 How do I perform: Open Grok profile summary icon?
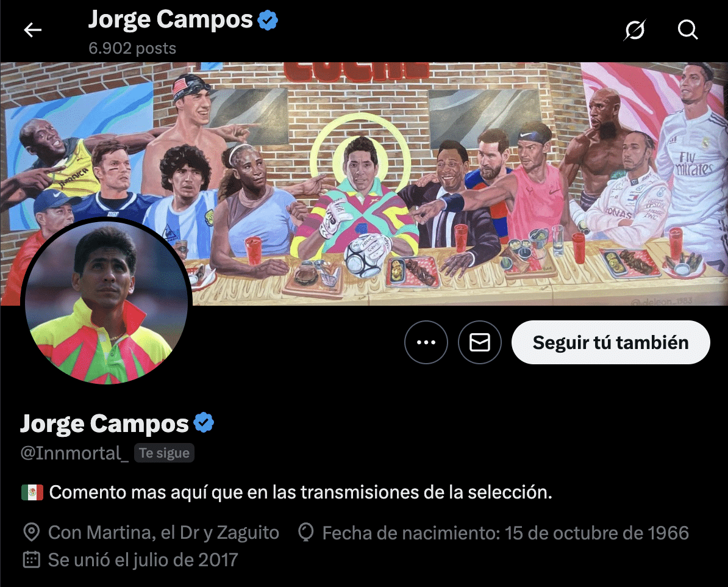pos(635,30)
